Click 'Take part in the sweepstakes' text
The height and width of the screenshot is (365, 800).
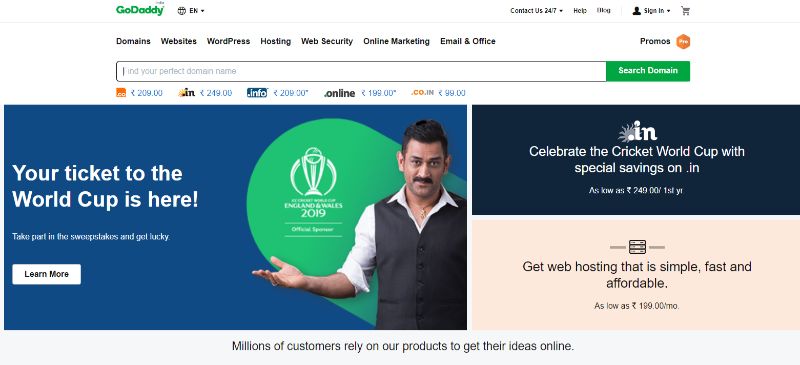[91, 237]
